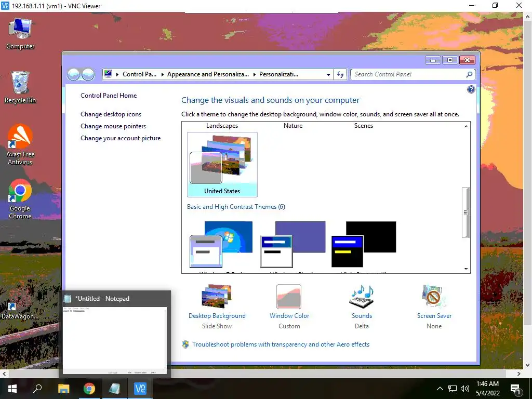Open Window Color custom settings icon
The height and width of the screenshot is (399, 532).
(x=289, y=296)
